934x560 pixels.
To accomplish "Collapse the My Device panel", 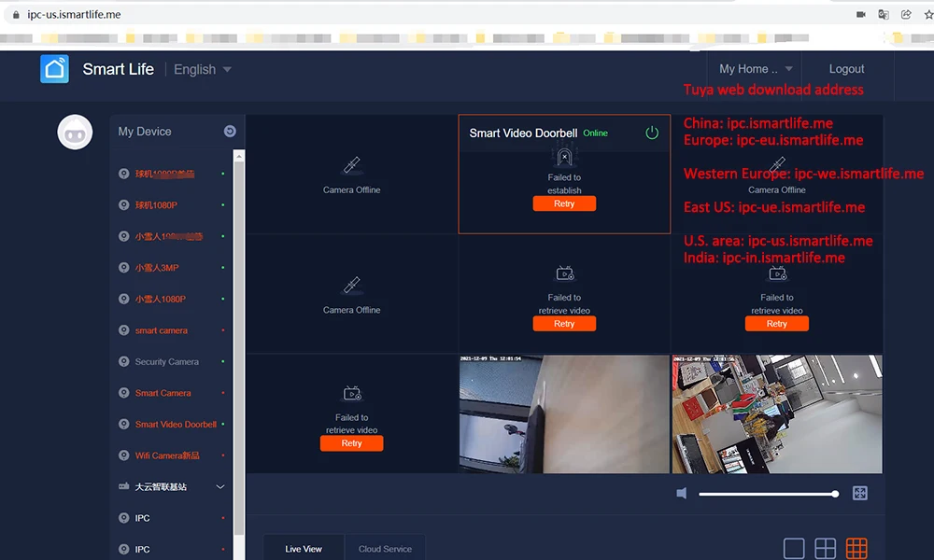I will click(230, 132).
